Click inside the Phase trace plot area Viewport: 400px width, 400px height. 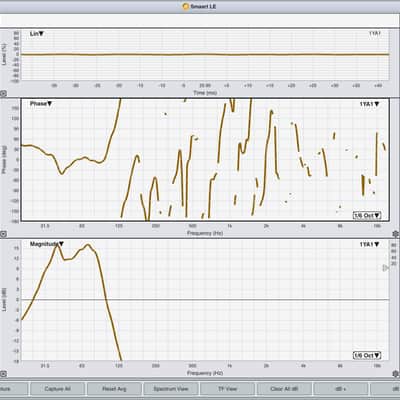pos(205,159)
